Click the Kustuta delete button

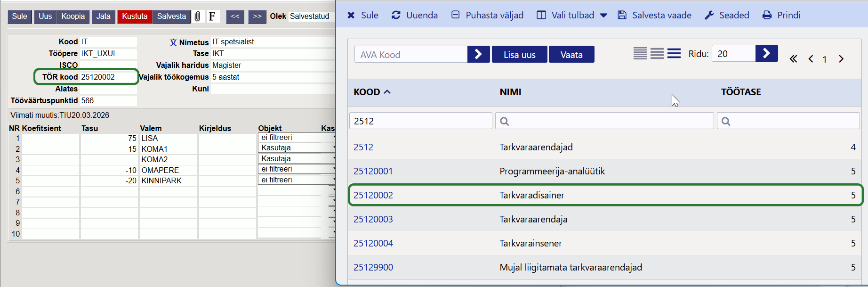(135, 16)
